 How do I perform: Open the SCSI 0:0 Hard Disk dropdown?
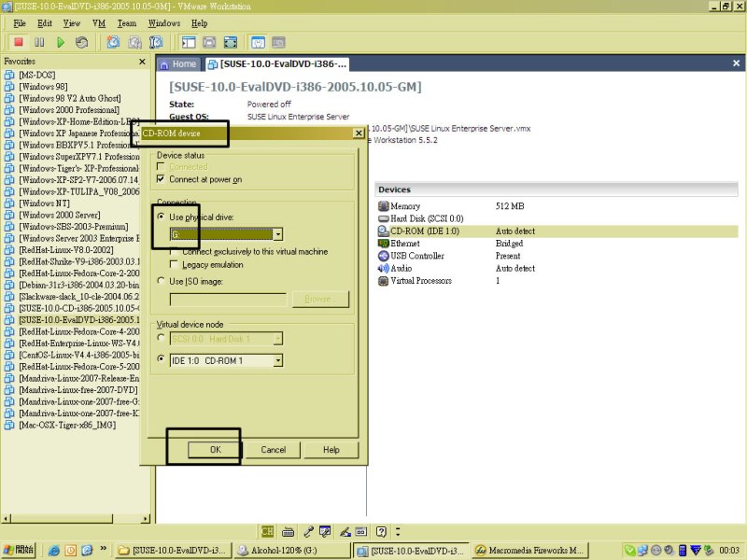pyautogui.click(x=277, y=339)
